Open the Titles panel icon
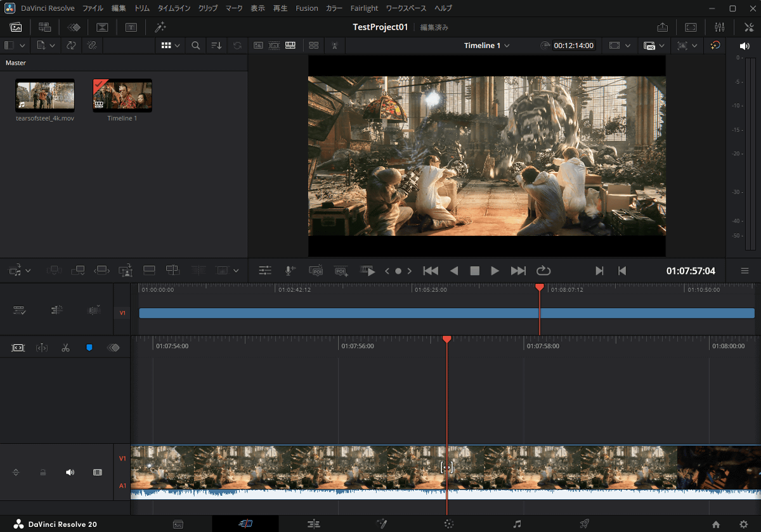The height and width of the screenshot is (532, 761). (131, 27)
